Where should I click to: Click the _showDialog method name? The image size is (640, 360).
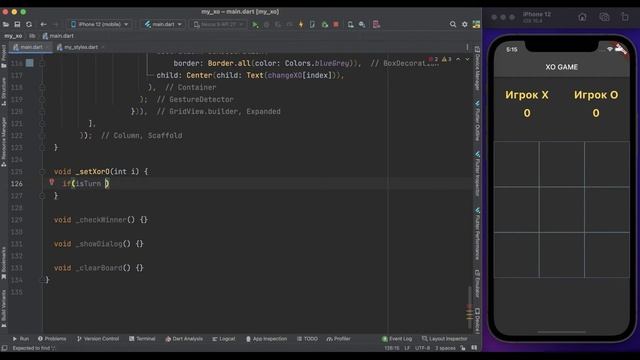[x=99, y=244]
